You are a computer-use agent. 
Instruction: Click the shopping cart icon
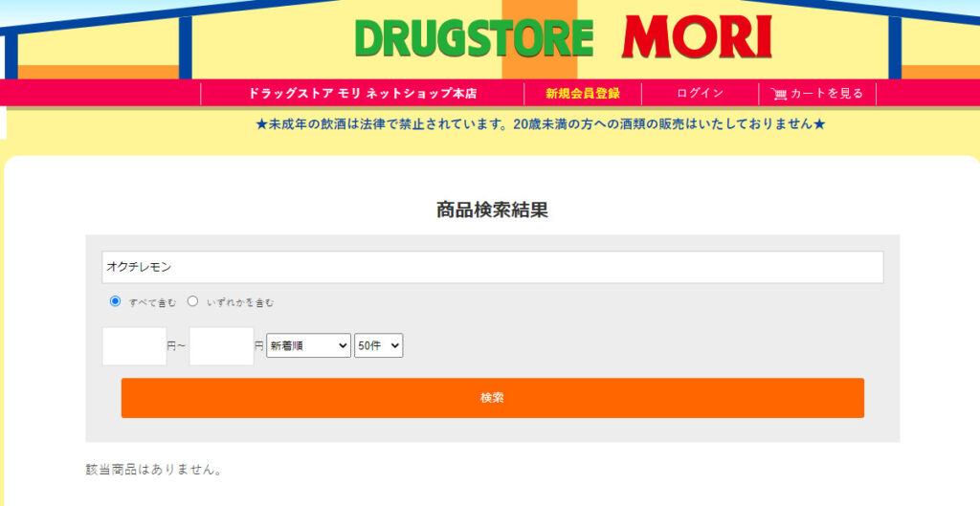click(779, 94)
